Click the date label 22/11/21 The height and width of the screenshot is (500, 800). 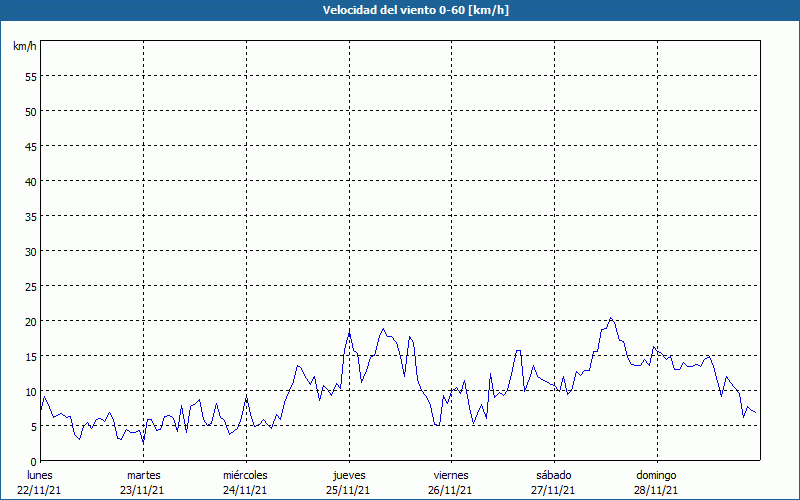click(39, 490)
